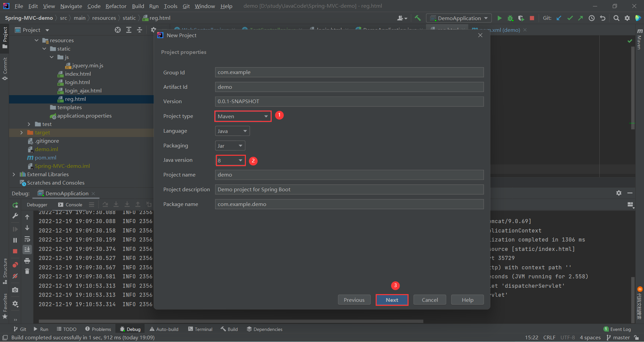Open Search Everywhere magnifier icon
The width and height of the screenshot is (644, 342).
[616, 18]
